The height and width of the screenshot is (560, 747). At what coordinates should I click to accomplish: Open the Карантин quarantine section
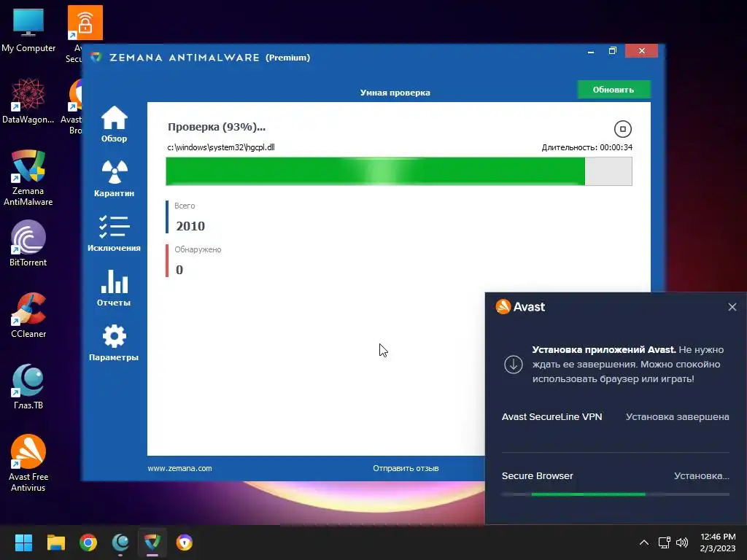point(114,179)
